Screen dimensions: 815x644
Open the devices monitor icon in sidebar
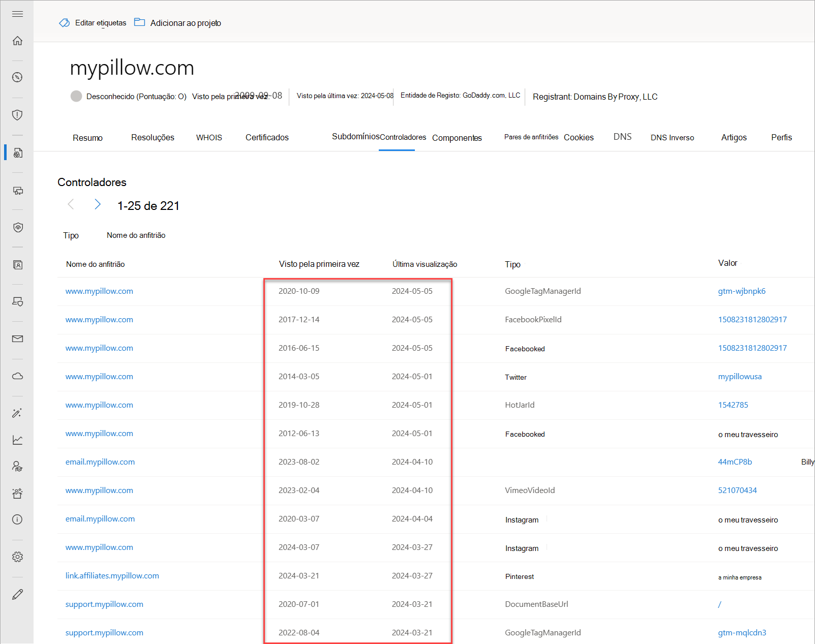[17, 191]
